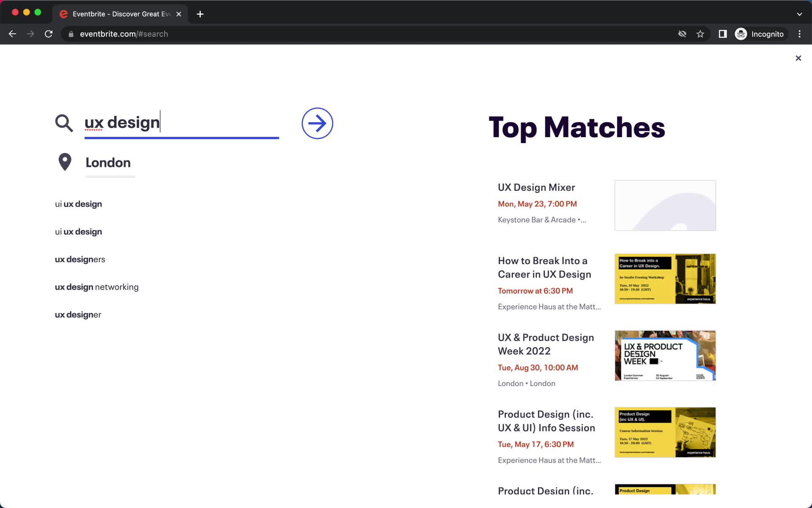Close the search overlay with the X
This screenshot has height=508, width=812.
(x=798, y=58)
